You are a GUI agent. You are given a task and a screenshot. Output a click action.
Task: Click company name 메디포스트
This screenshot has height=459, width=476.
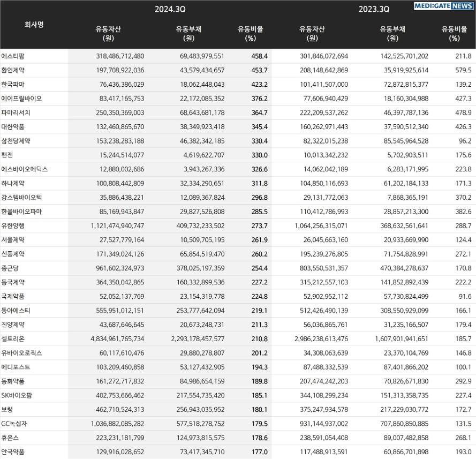tap(16, 367)
